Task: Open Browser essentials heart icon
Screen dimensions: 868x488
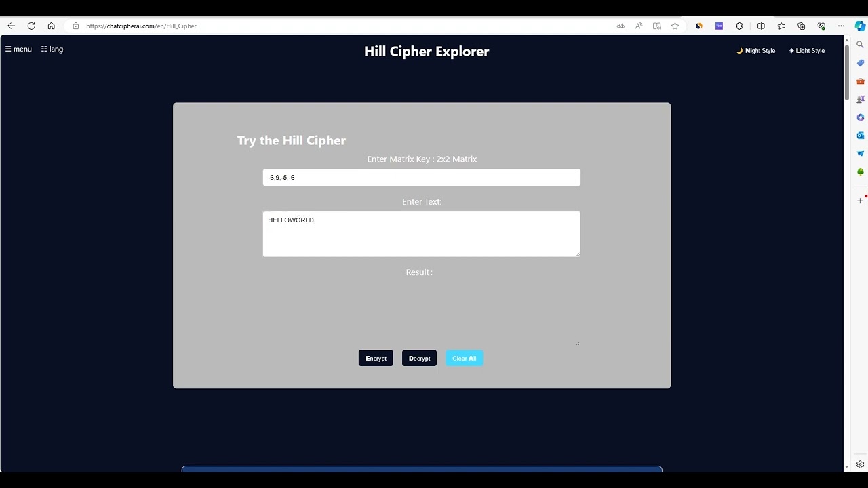Action: (x=821, y=26)
